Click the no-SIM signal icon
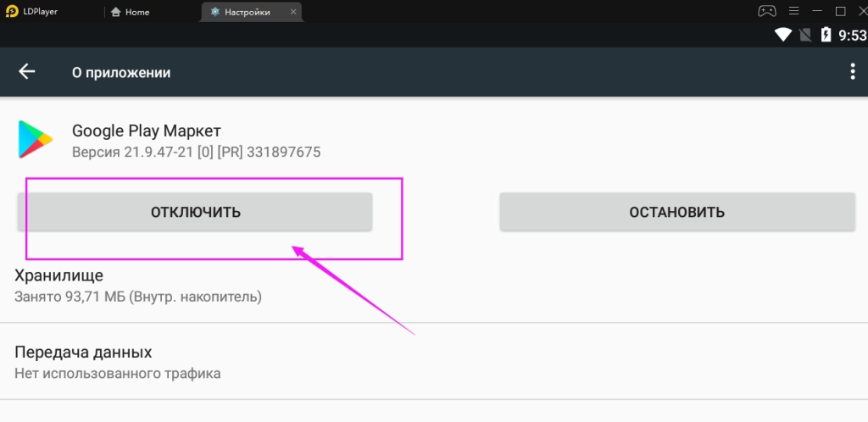 [x=804, y=35]
